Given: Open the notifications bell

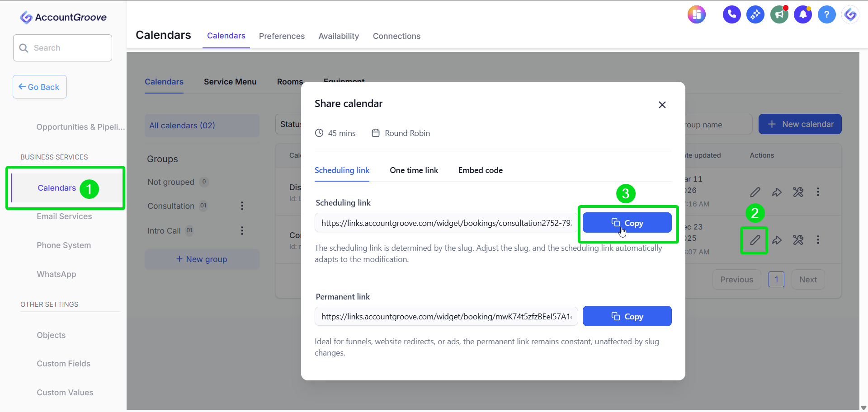Looking at the screenshot, I should point(803,14).
